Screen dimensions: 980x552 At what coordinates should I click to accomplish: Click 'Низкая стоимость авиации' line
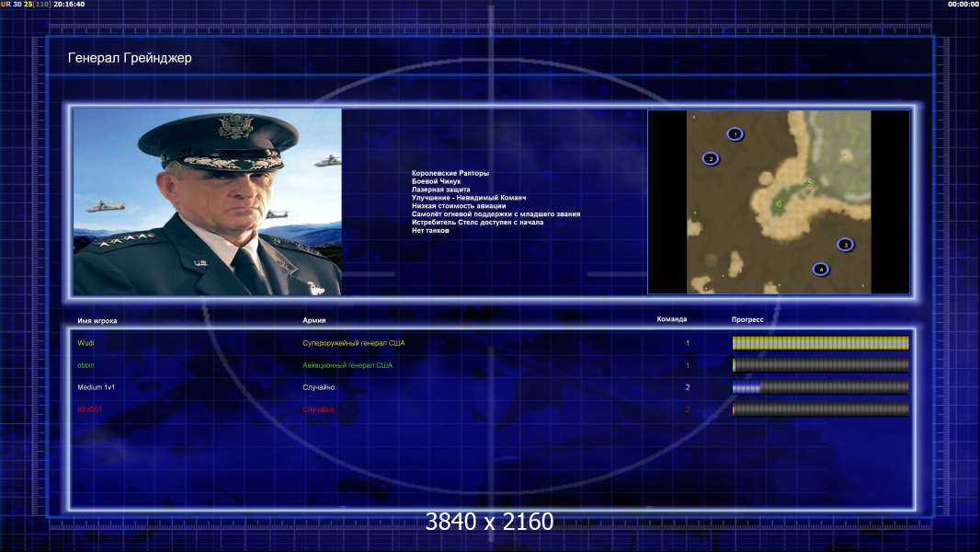[458, 206]
